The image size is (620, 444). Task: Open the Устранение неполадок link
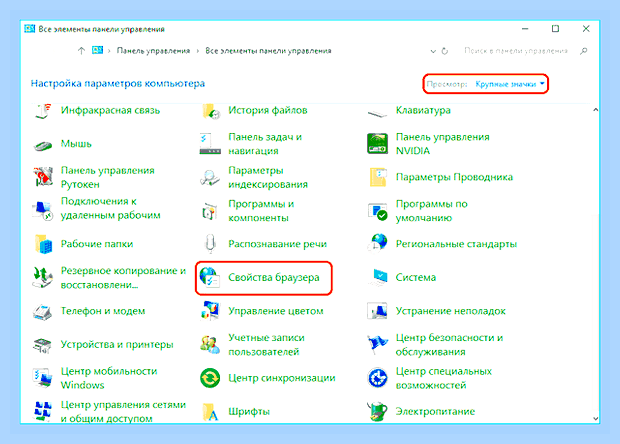pos(451,311)
